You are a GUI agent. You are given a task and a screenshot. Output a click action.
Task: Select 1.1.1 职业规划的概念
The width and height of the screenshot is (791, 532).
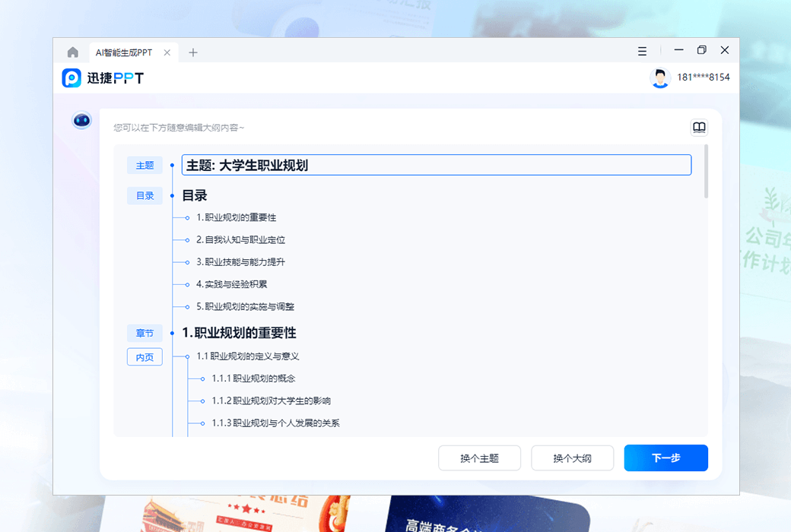pyautogui.click(x=253, y=378)
